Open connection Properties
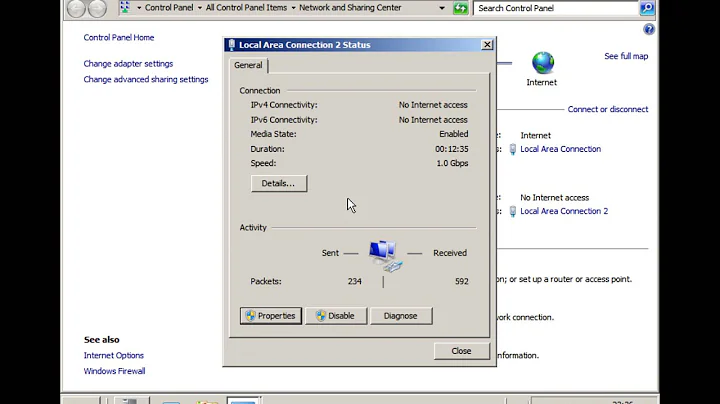Image resolution: width=720 pixels, height=404 pixels. (270, 316)
